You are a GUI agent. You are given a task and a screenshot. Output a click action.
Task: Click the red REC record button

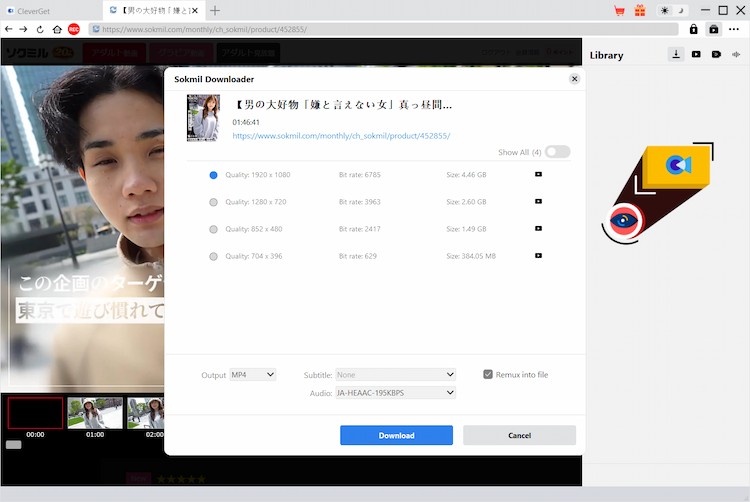(74, 29)
